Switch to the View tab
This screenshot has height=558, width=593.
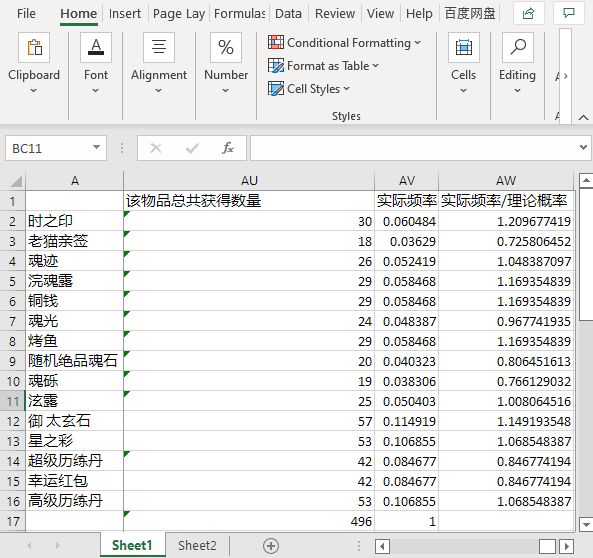tap(380, 14)
